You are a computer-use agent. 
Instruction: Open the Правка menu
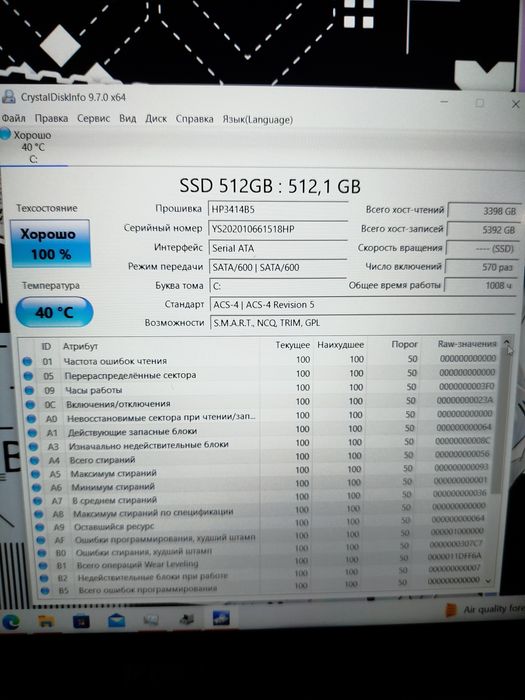(x=51, y=118)
